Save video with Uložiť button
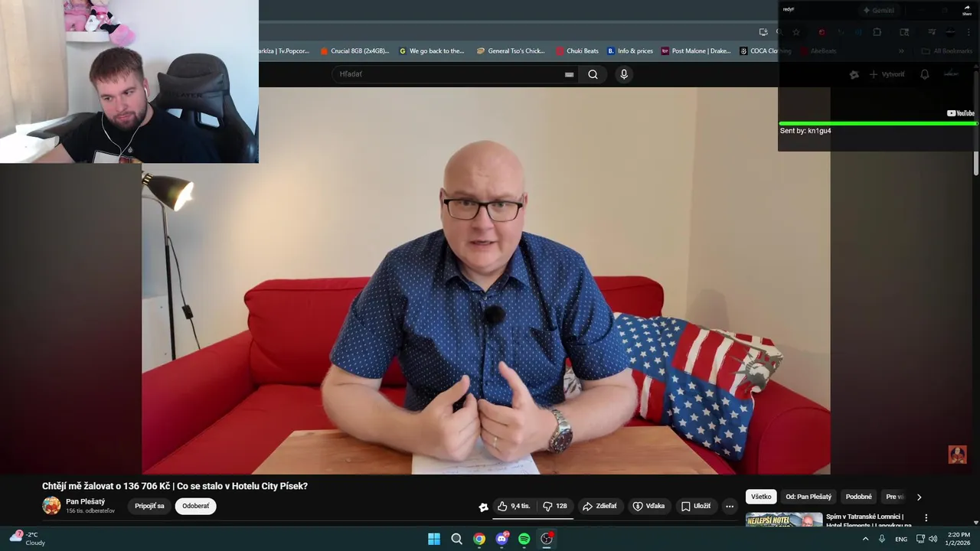Image resolution: width=980 pixels, height=551 pixels. pos(696,506)
